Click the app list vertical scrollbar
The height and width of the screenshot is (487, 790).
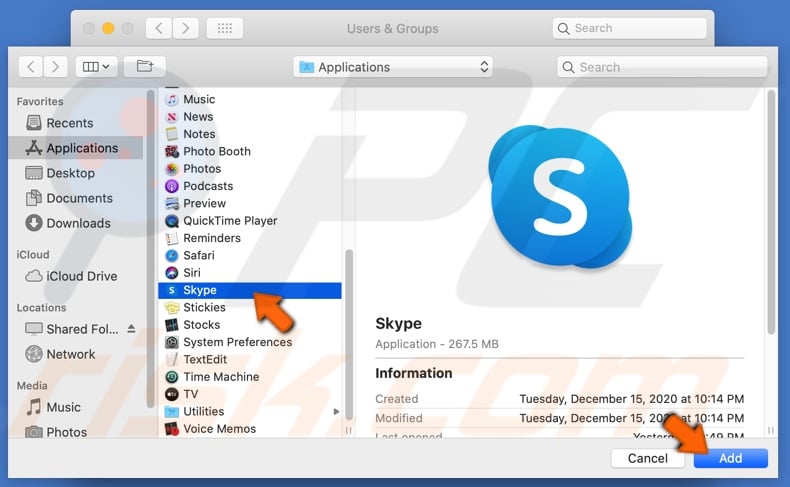[349, 334]
